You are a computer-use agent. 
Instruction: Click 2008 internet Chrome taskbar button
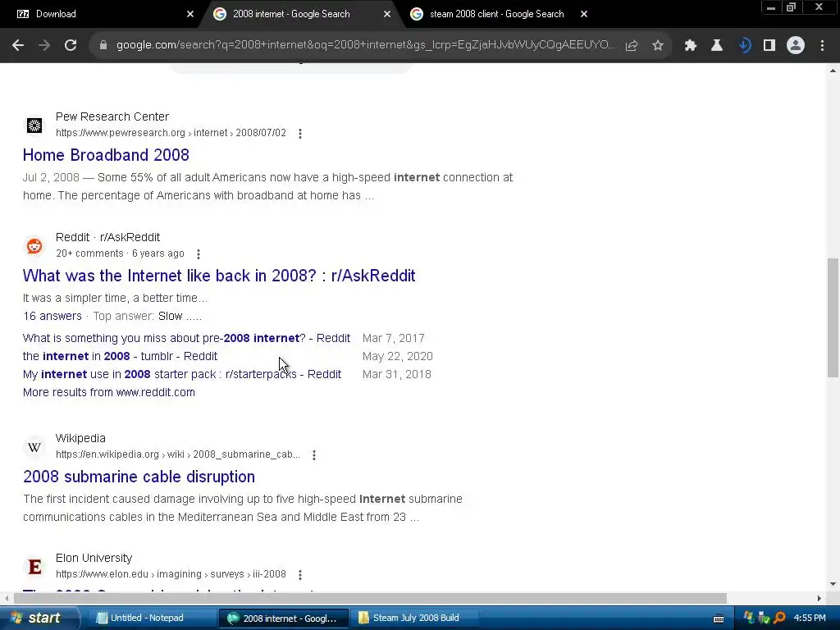tap(283, 618)
